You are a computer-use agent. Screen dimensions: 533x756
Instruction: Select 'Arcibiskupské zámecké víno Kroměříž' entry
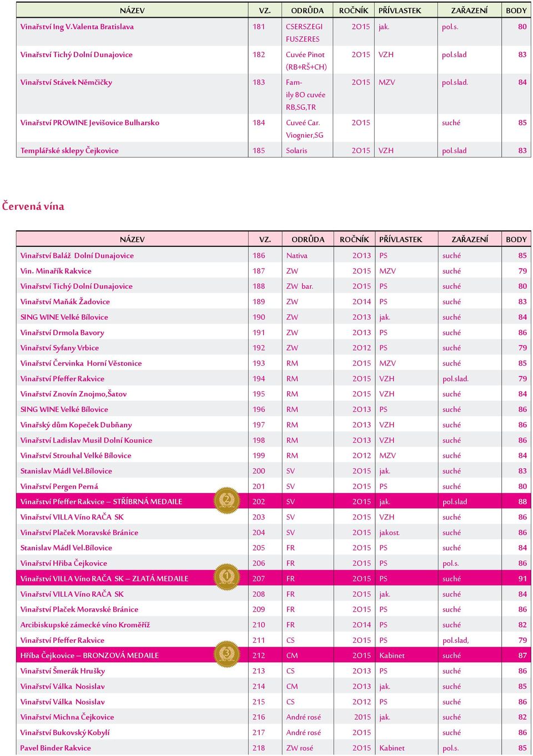(85, 625)
